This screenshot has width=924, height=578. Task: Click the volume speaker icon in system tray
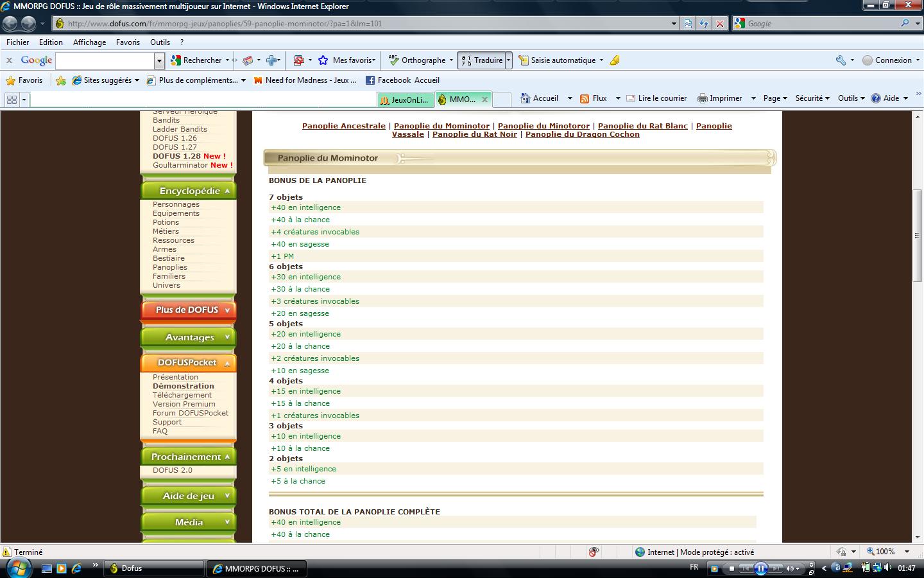[887, 568]
